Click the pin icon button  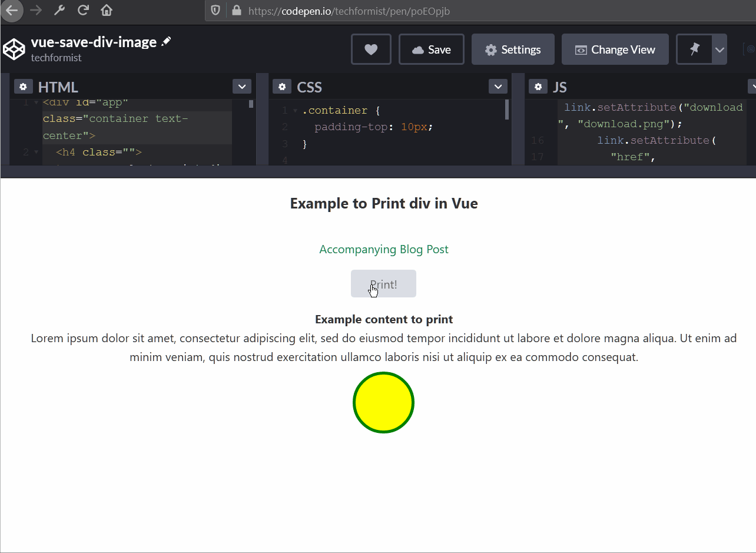[x=693, y=49]
